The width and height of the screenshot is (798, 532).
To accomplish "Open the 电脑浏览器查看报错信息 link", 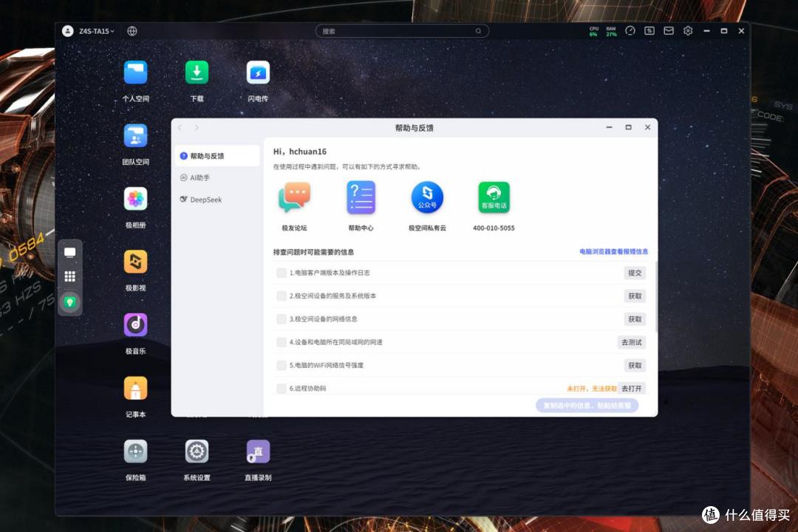I will [x=614, y=251].
